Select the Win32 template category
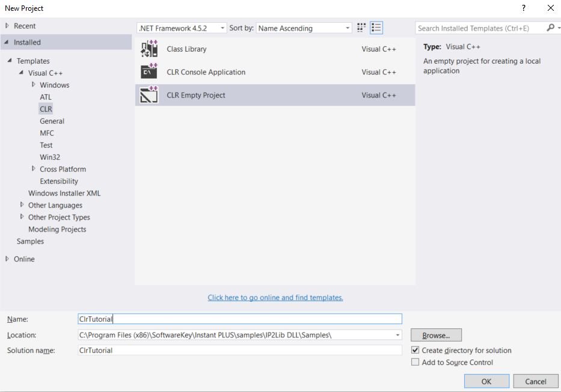 click(x=50, y=157)
